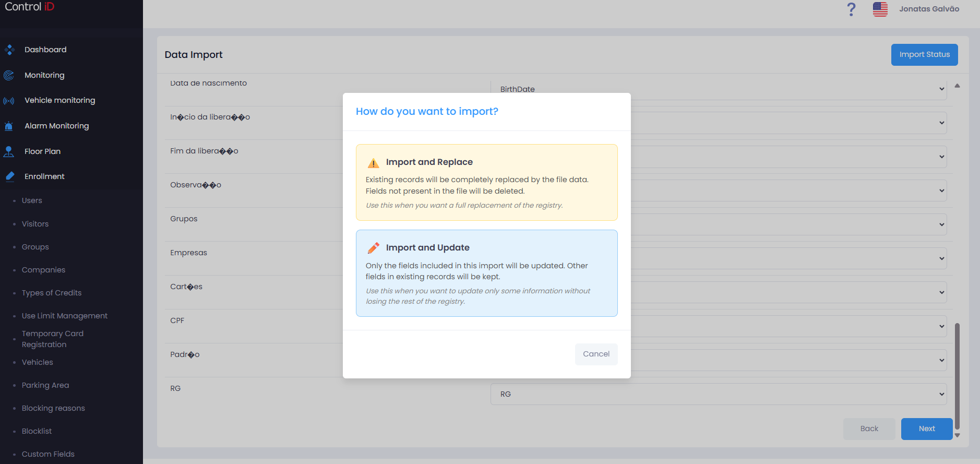Click the Monitoring radar icon
Viewport: 980px width, 464px height.
[9, 75]
